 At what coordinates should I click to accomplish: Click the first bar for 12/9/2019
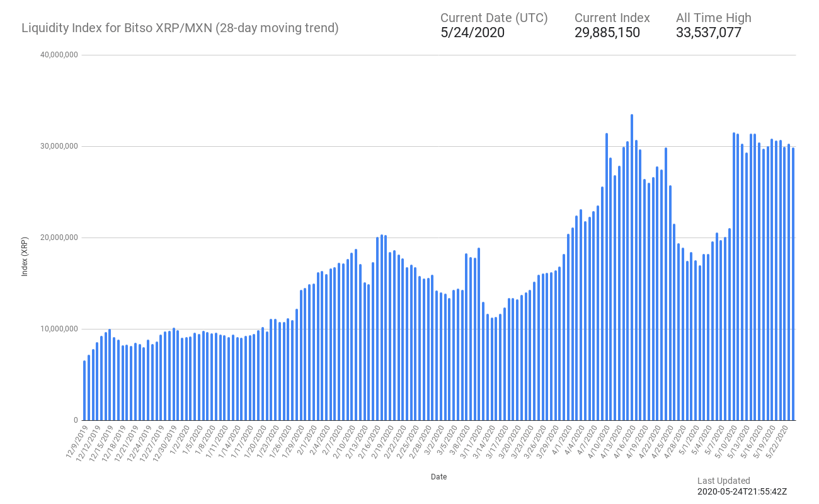[x=84, y=390]
